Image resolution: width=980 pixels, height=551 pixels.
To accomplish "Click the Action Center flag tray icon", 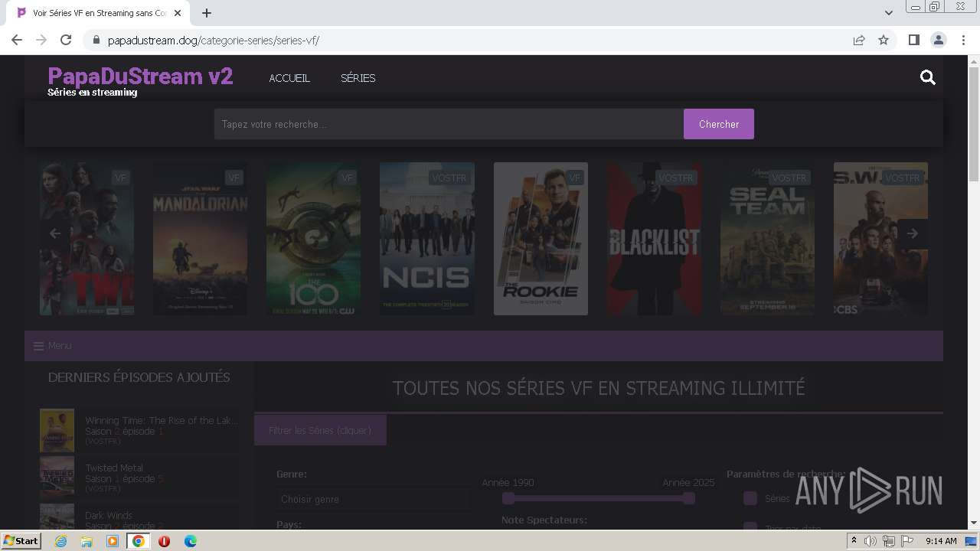I will click(907, 541).
